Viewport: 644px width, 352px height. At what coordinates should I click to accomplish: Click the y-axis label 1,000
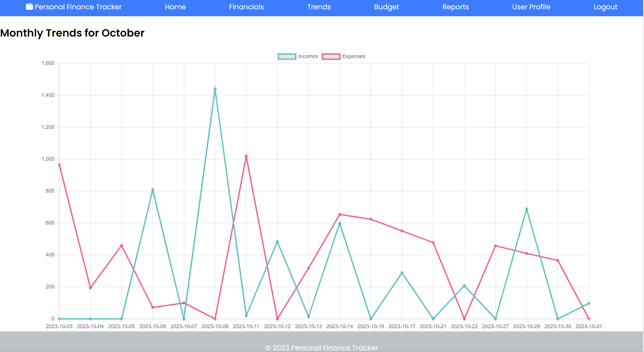(x=48, y=159)
